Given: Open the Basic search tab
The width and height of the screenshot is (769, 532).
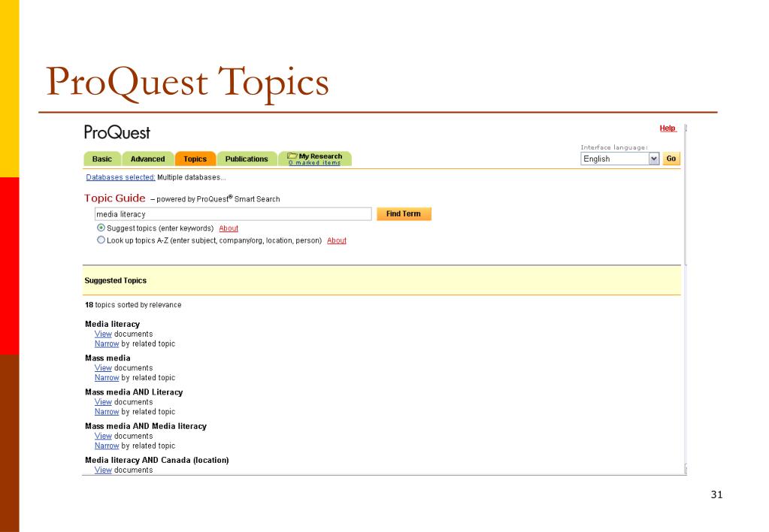Looking at the screenshot, I should point(102,159).
